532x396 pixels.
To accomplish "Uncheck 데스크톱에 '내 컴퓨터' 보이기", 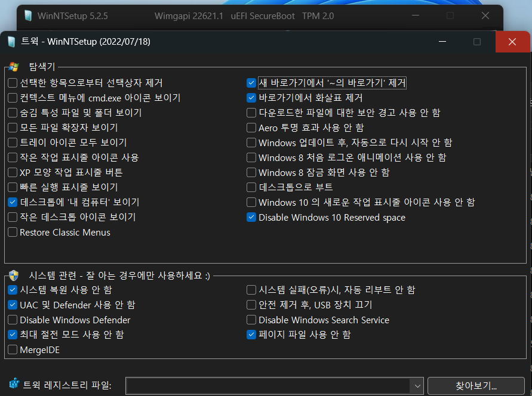I will (x=13, y=202).
